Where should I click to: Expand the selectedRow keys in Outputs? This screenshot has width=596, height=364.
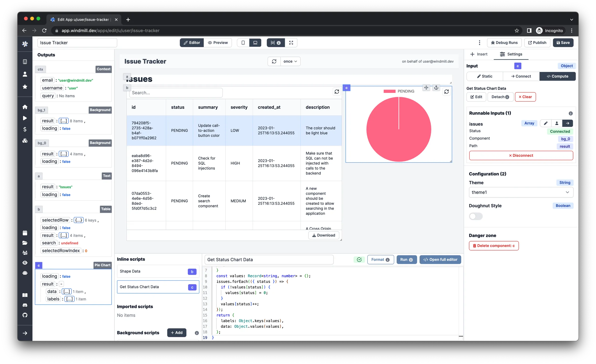[x=78, y=220]
